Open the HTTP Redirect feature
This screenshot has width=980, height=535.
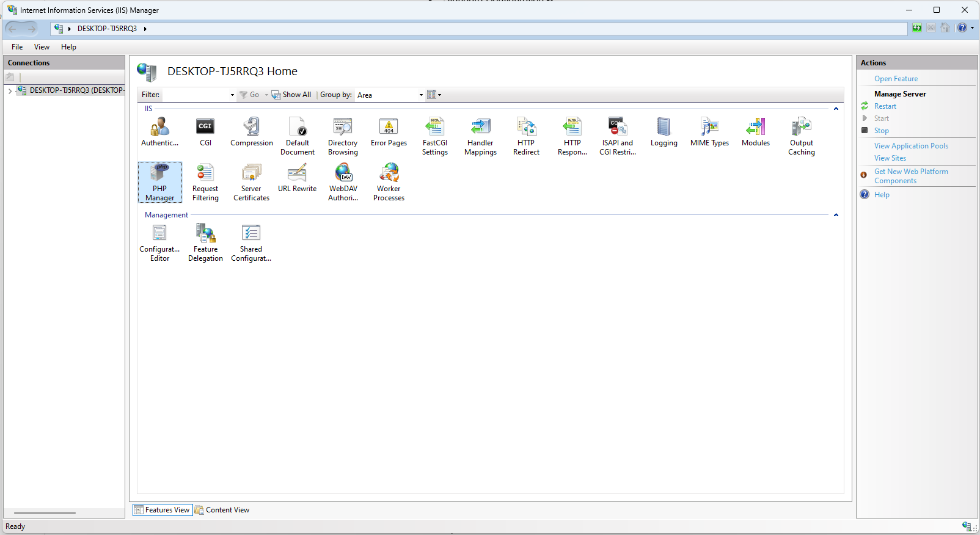pyautogui.click(x=526, y=136)
